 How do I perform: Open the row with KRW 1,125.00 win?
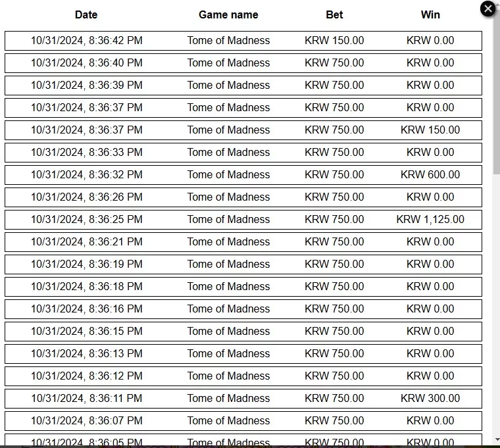243,219
